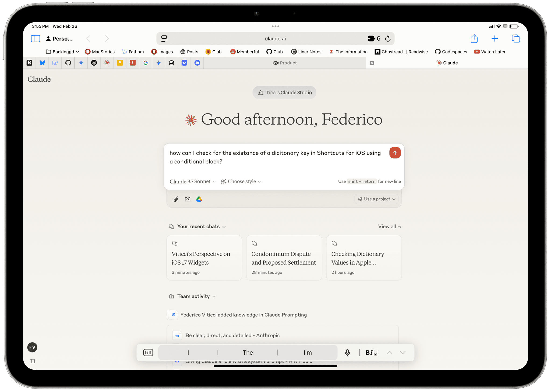Open a new tab with the plus icon

tap(495, 39)
